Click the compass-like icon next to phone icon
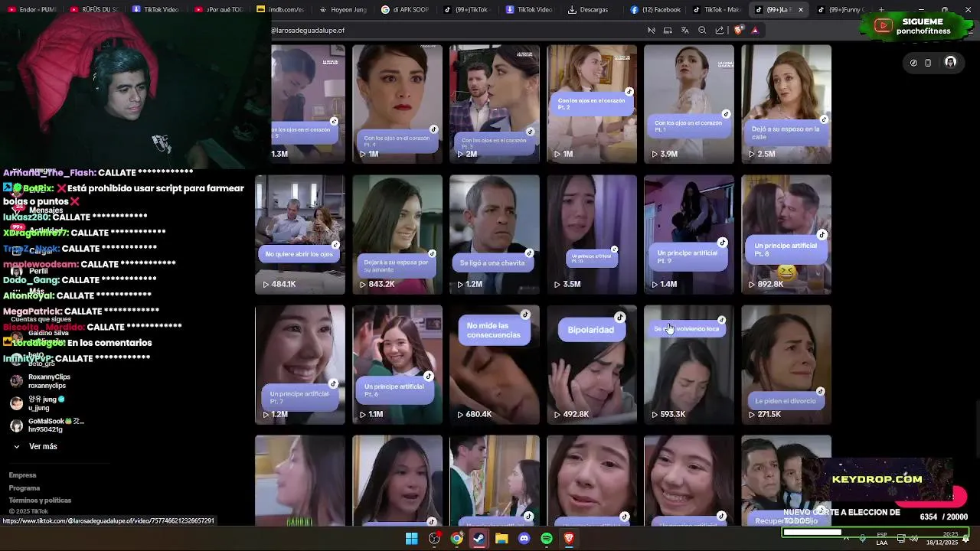 coord(913,63)
